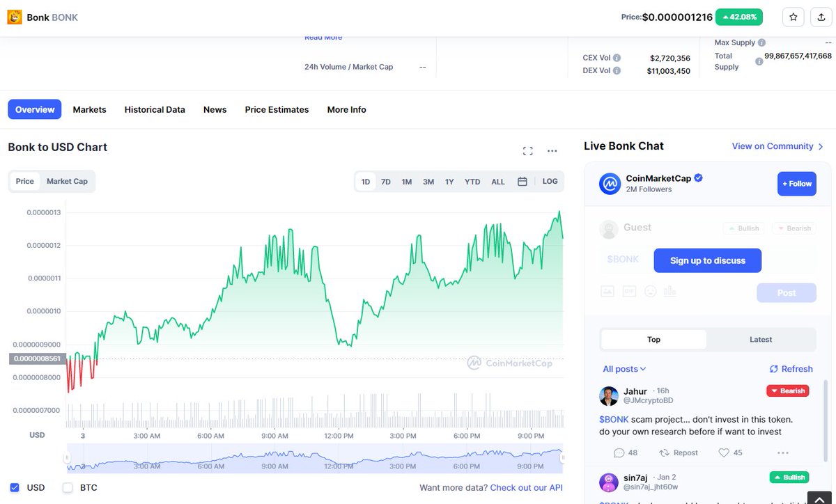Click CoinMarketCap profile avatar
This screenshot has height=504, width=836.
[610, 184]
